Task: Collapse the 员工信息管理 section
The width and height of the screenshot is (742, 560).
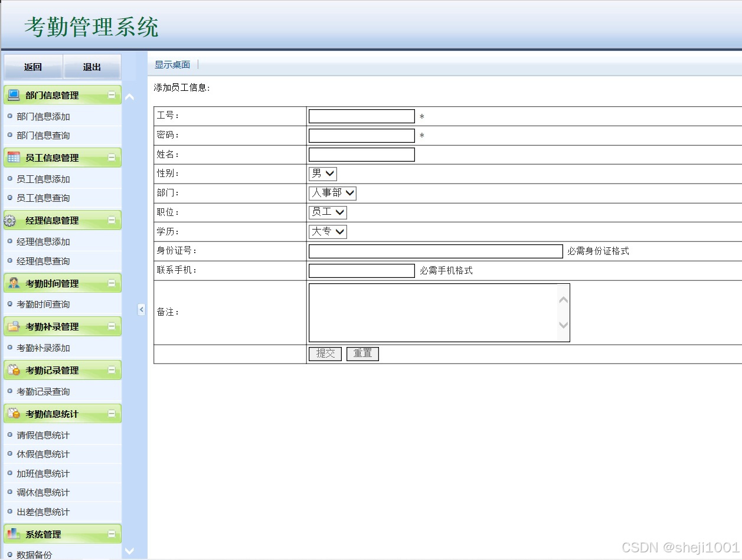Action: pos(112,157)
